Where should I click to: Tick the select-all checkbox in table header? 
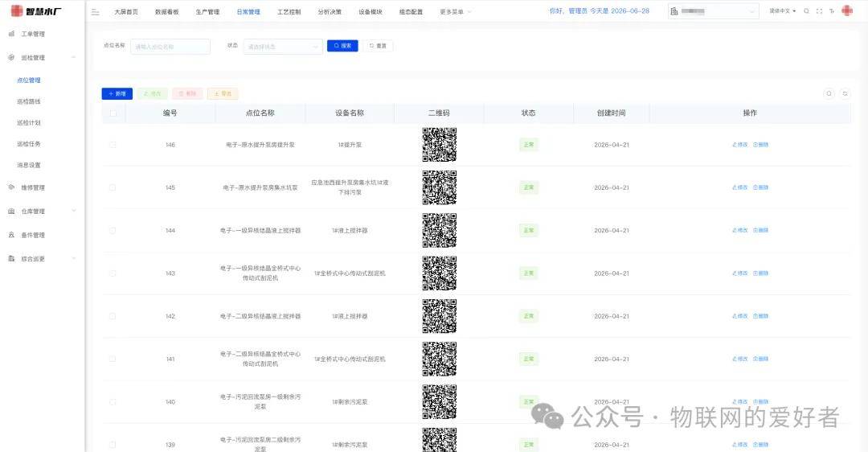click(x=113, y=113)
